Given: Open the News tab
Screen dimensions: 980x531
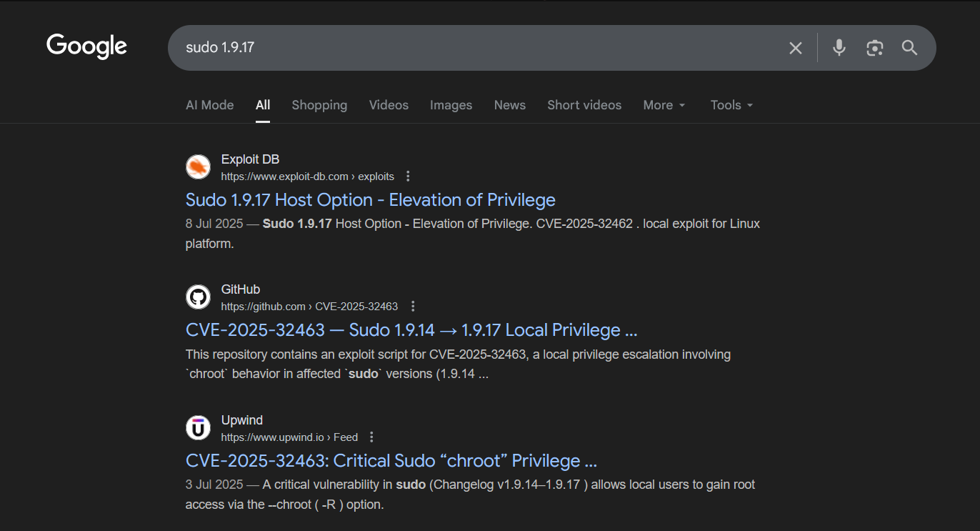Looking at the screenshot, I should click(509, 105).
